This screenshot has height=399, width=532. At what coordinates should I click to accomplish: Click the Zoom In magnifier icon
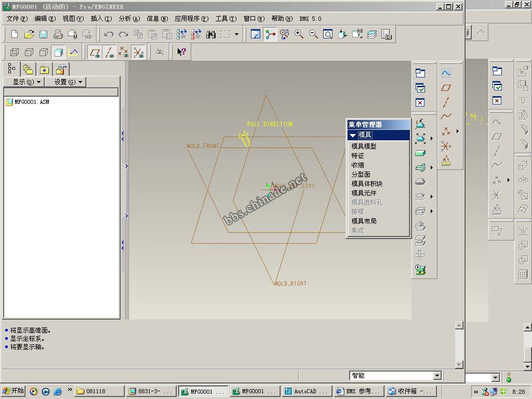coord(299,34)
